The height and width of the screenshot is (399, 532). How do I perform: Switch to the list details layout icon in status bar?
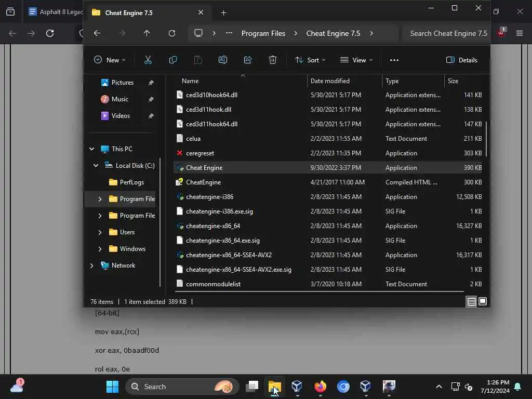coord(471,301)
